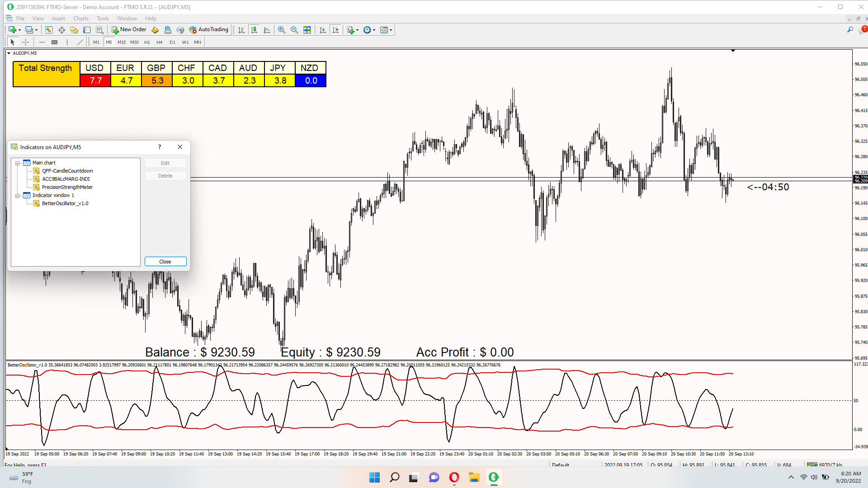
Task: Collapse the Main chart tree node
Action: [x=18, y=163]
